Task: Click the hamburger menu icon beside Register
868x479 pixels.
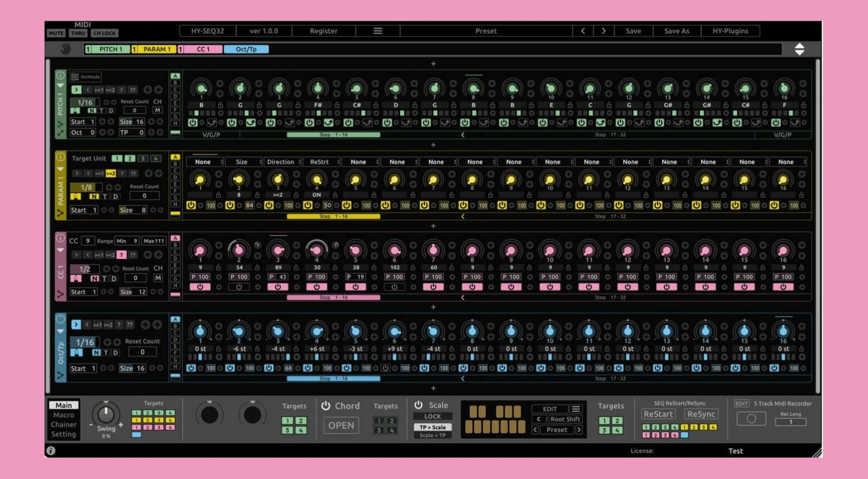Action: 377,31
